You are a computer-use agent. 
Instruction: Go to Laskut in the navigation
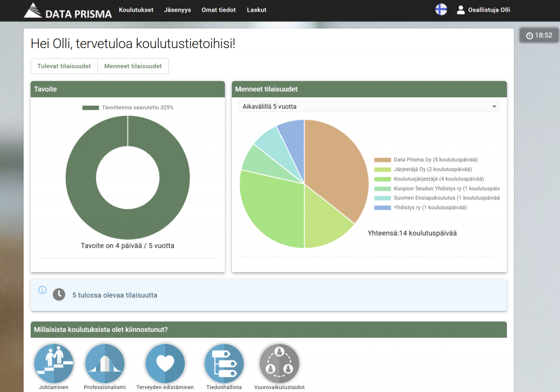click(256, 10)
